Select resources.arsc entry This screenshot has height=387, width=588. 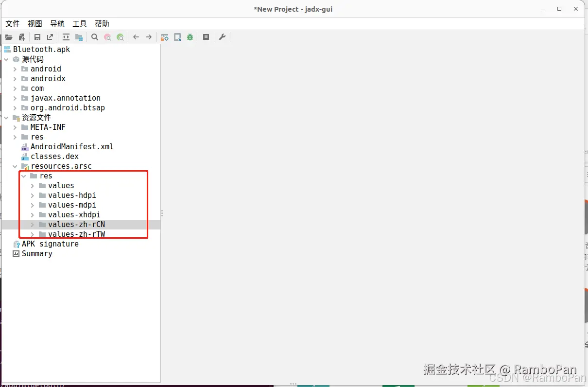click(61, 166)
